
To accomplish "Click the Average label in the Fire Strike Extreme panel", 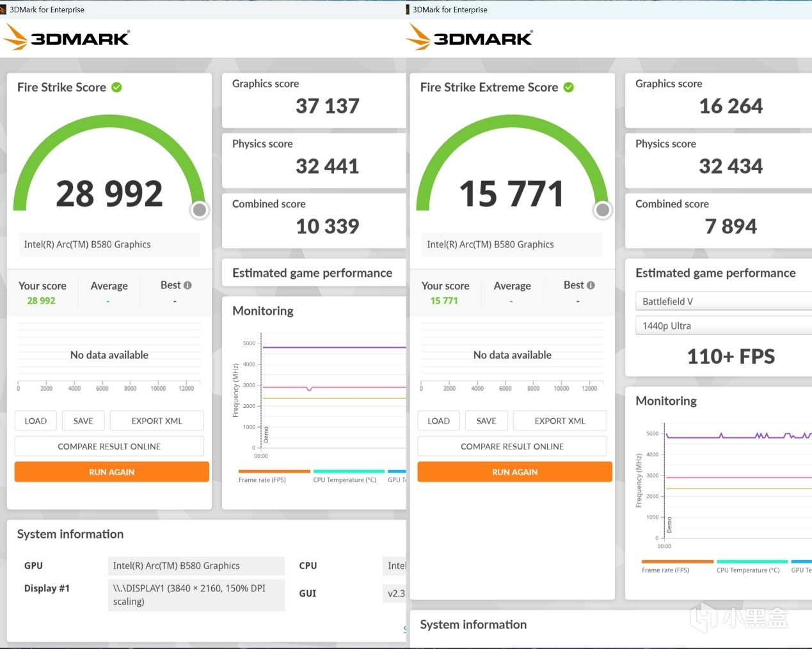I will tap(513, 286).
